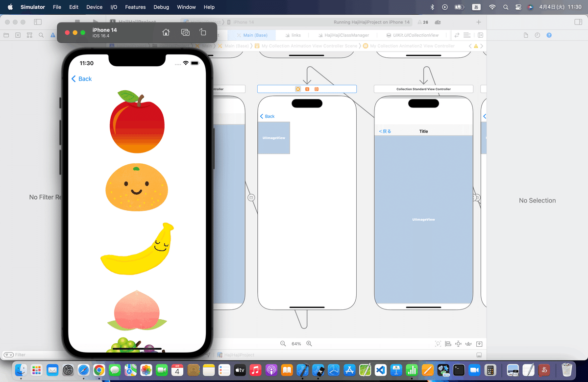Tap the banana image in simulator

pyautogui.click(x=137, y=249)
